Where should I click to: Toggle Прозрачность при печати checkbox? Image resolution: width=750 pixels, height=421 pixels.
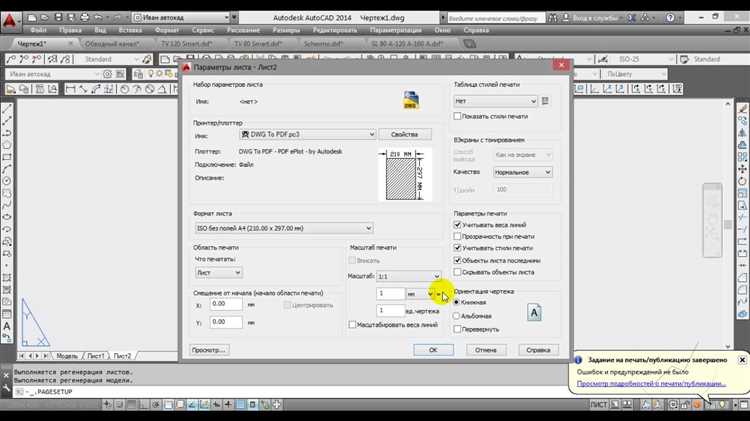(x=457, y=236)
